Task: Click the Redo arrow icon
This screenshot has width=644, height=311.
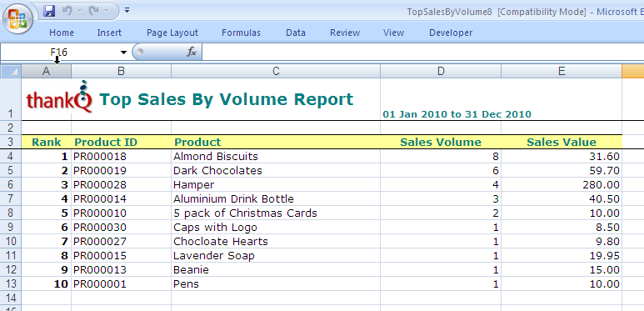Action: (93, 11)
